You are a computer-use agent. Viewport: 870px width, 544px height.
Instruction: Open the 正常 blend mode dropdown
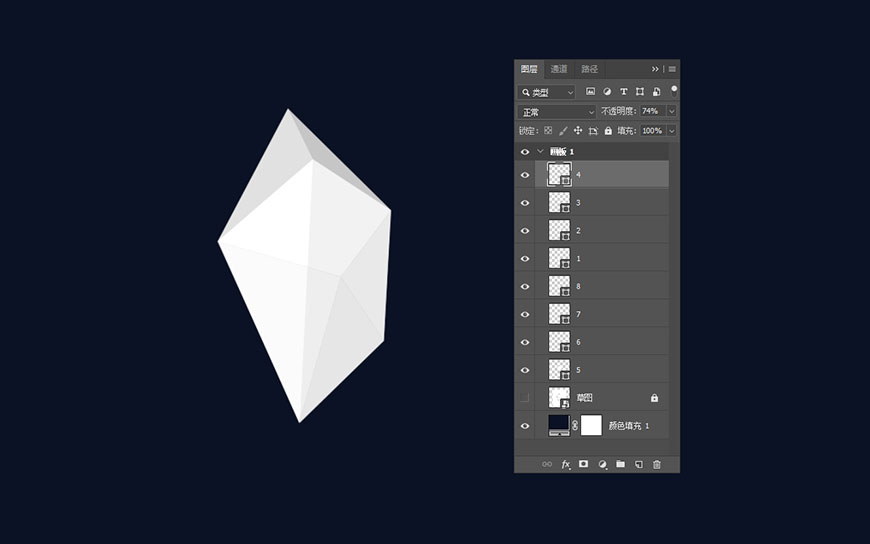pos(557,112)
